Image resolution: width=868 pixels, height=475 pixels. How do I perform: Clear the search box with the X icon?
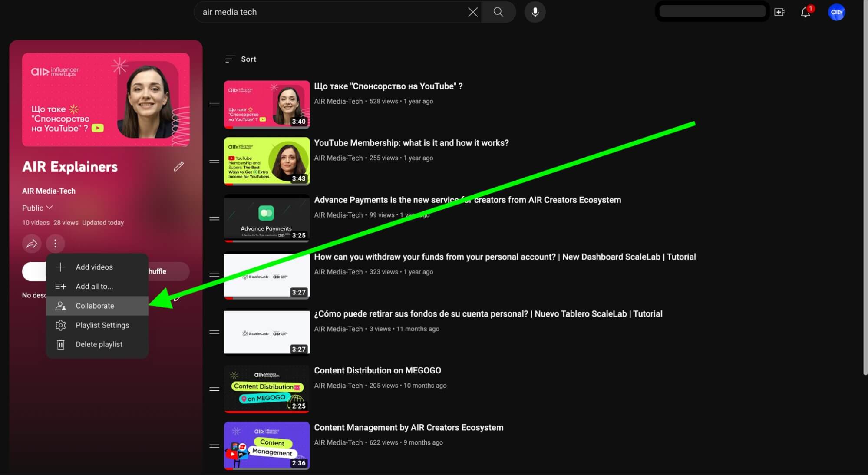[472, 12]
